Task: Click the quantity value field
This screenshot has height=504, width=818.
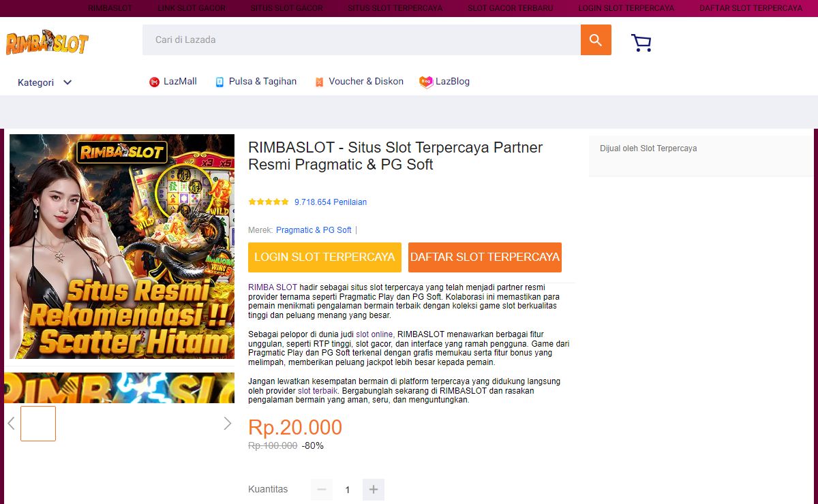Action: click(348, 490)
